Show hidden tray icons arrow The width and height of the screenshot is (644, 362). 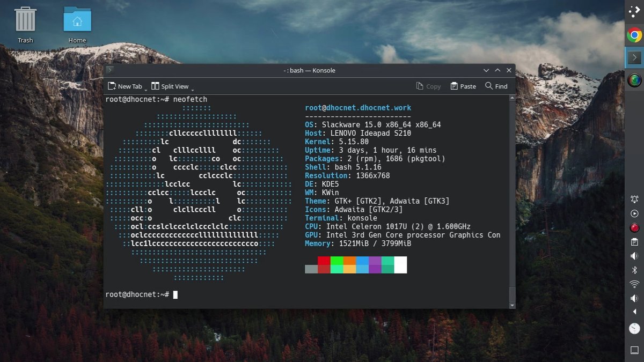pos(634,312)
